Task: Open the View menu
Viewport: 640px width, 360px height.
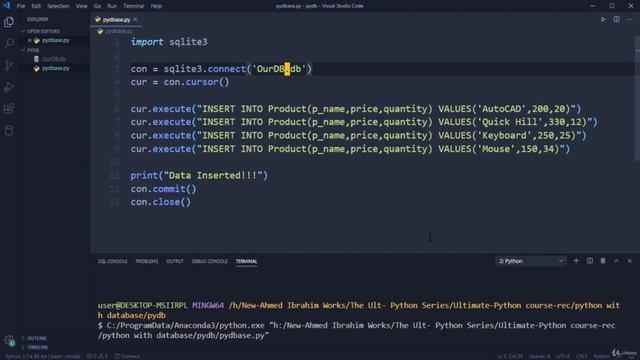Action: coord(81,6)
